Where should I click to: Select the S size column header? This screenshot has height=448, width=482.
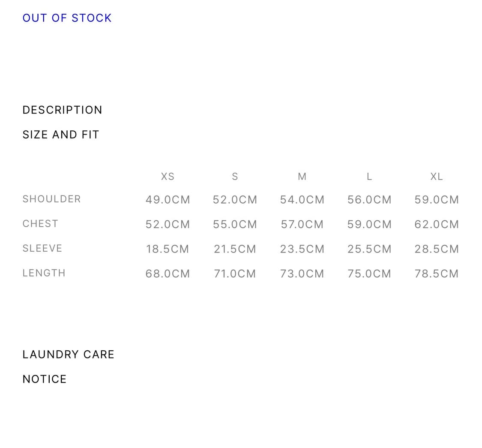point(235,177)
